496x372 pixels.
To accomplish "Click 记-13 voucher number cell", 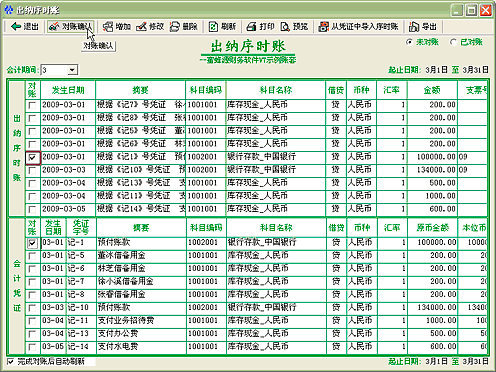I will 81,334.
